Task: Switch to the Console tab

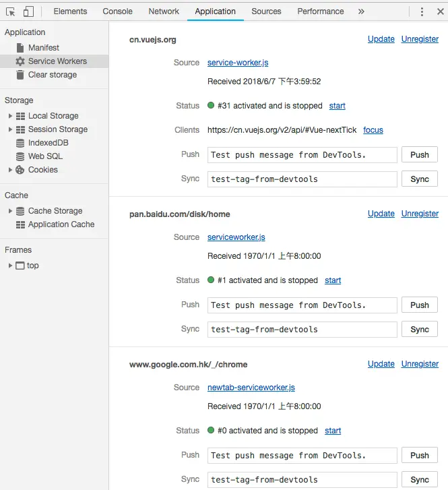Action: tap(117, 11)
